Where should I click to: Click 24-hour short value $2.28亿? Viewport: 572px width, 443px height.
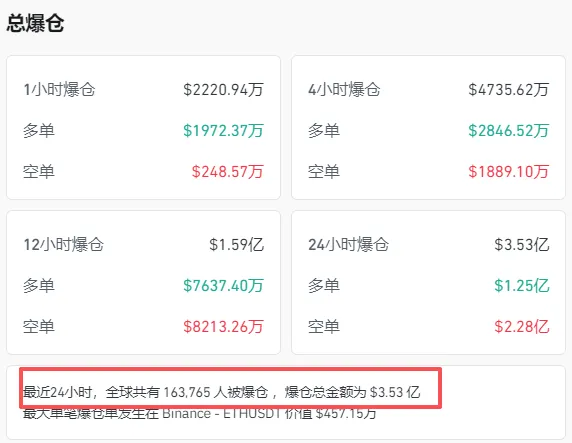[x=522, y=327]
